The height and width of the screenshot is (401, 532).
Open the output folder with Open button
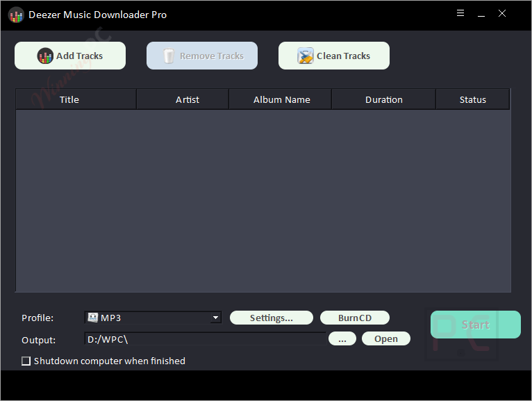[x=386, y=339]
